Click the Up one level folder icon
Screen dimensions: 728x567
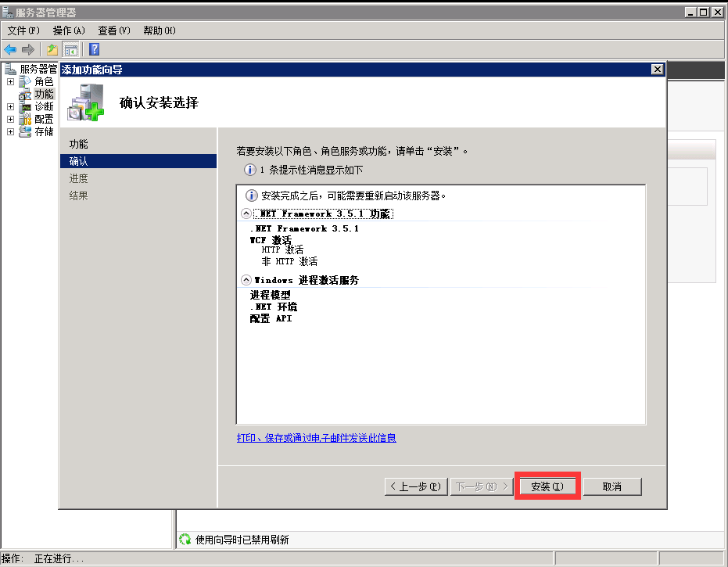pyautogui.click(x=52, y=49)
